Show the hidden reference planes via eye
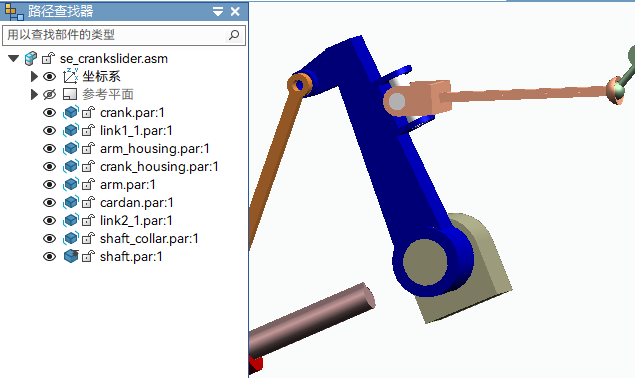This screenshot has width=635, height=378. tap(49, 94)
